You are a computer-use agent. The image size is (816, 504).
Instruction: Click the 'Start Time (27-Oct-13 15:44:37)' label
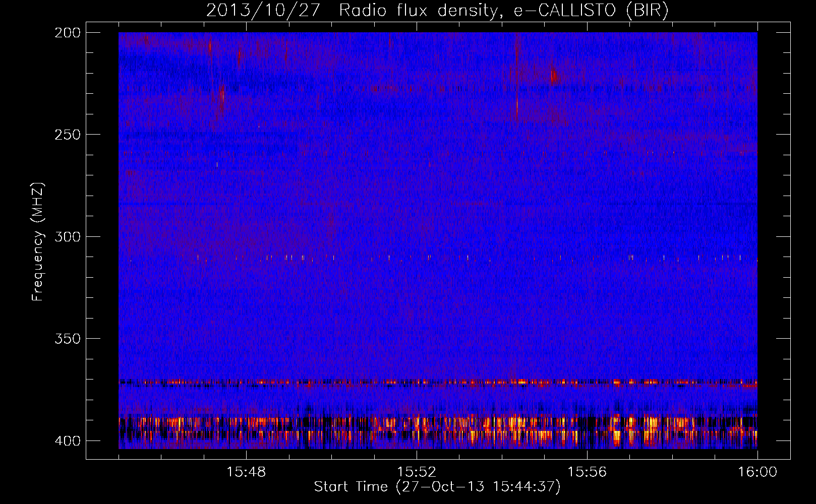[437, 487]
